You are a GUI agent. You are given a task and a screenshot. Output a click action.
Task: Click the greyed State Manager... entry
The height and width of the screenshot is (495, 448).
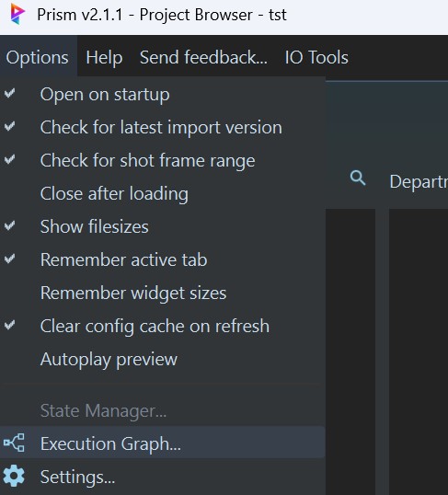point(163,410)
